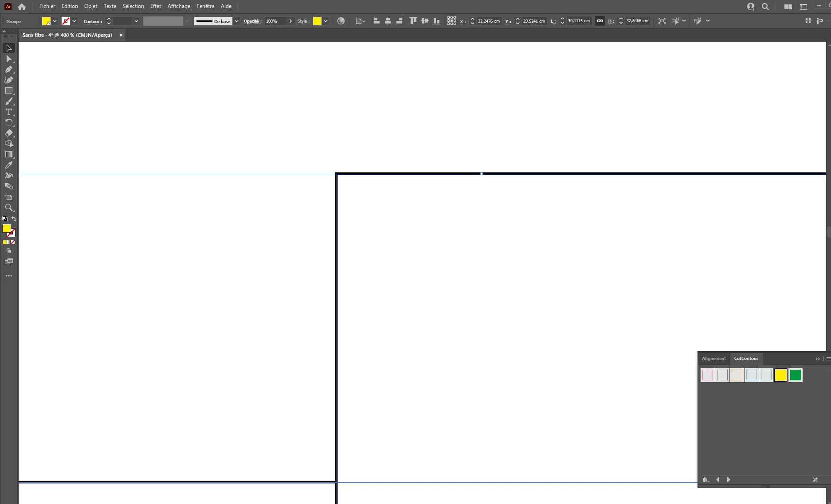Align objects to top edge

[x=413, y=21]
